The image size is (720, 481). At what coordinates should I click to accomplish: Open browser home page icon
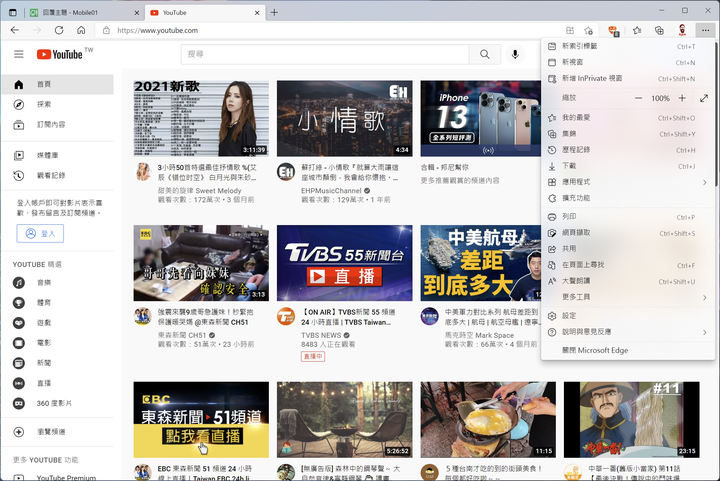[81, 30]
